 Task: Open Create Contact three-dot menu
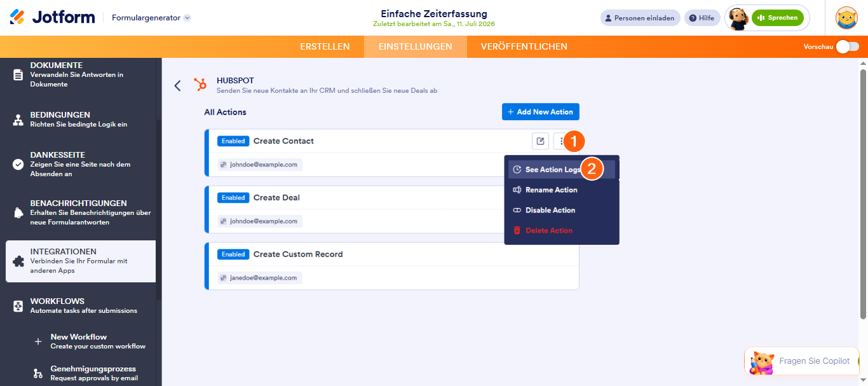(562, 141)
